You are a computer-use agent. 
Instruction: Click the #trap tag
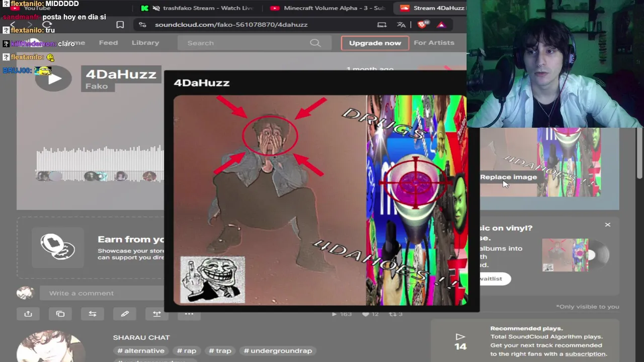point(220,350)
